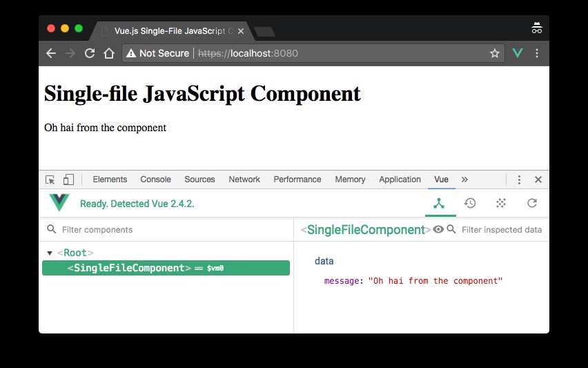
Task: Click the address bar URL localhost:8080
Action: [x=248, y=53]
